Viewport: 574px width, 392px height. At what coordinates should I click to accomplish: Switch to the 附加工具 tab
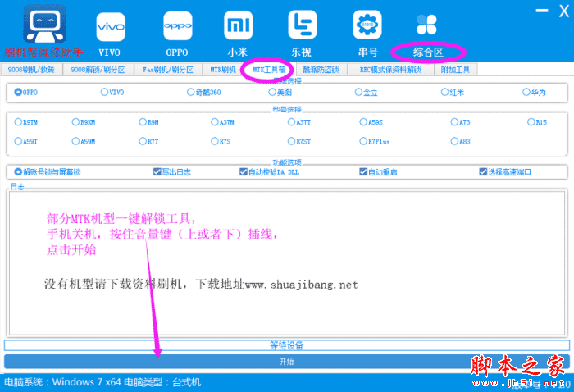click(x=455, y=70)
